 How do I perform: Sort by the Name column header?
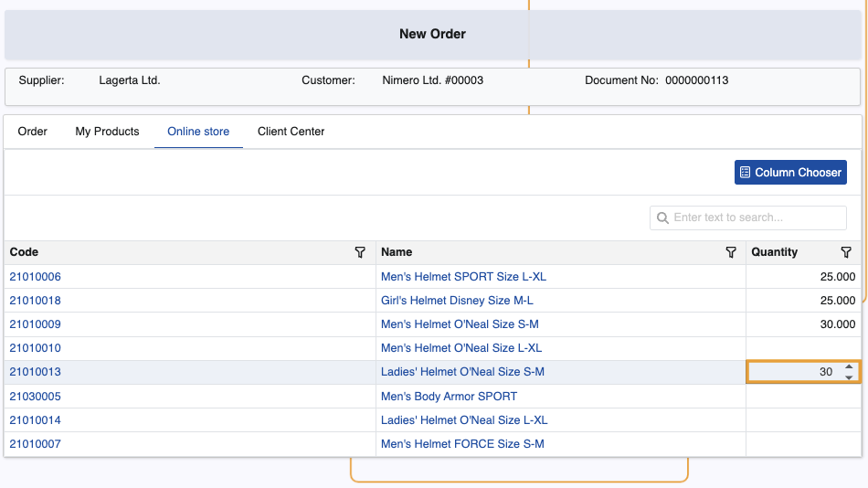[x=397, y=252]
